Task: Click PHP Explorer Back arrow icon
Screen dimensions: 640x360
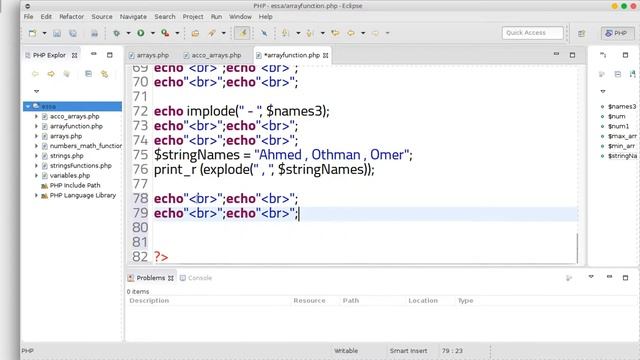Action: (x=35, y=74)
